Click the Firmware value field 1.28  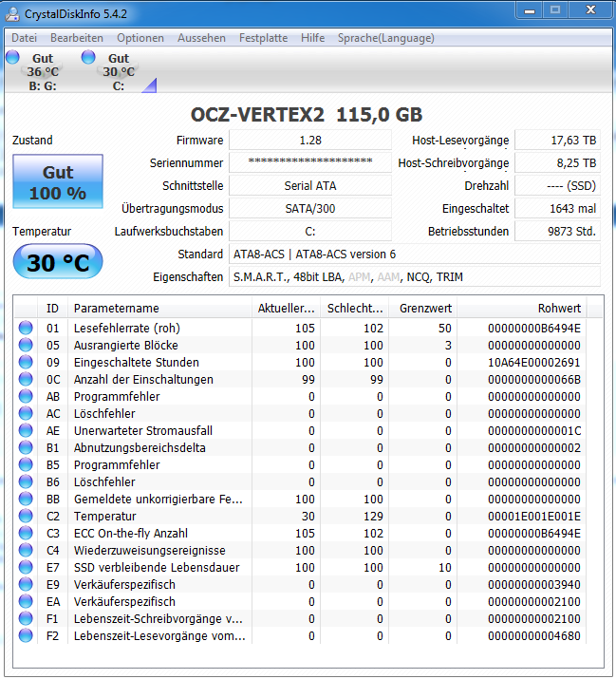click(x=310, y=141)
